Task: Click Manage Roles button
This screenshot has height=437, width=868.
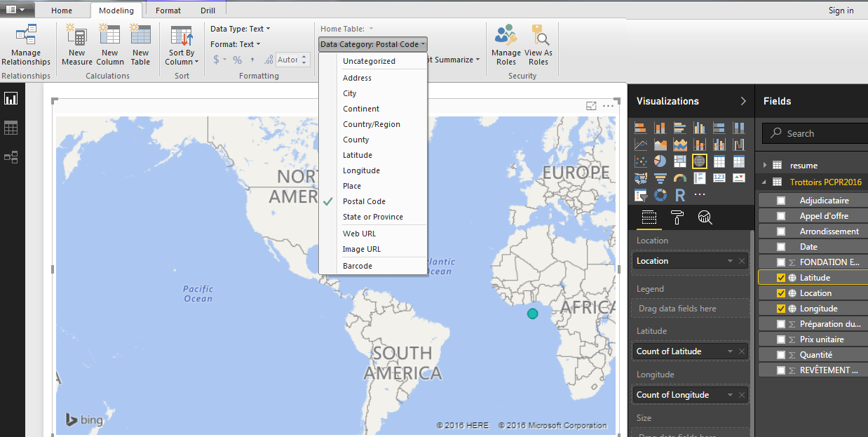Action: (506, 45)
